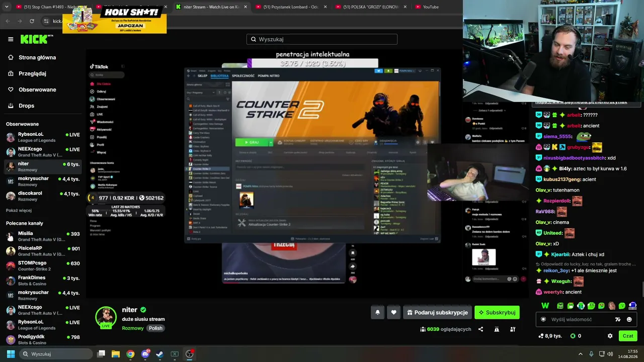This screenshot has width=644, height=362.
Task: Open the niter followed channel
Action: tap(43, 166)
